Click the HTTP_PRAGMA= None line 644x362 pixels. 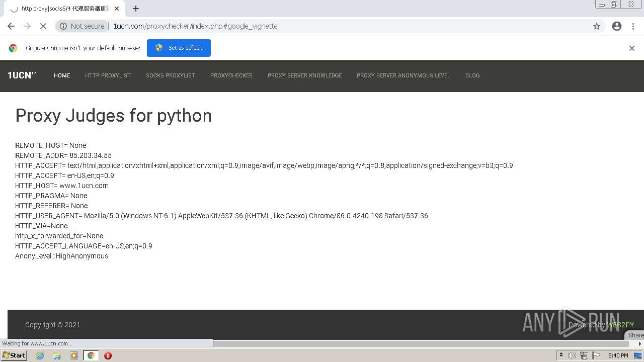pos(51,196)
